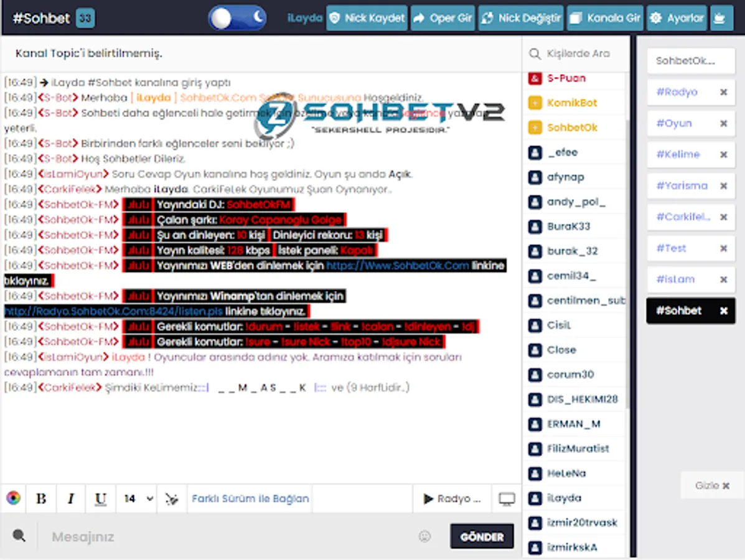Click the clear formatting icon
The height and width of the screenshot is (560, 745).
(172, 498)
